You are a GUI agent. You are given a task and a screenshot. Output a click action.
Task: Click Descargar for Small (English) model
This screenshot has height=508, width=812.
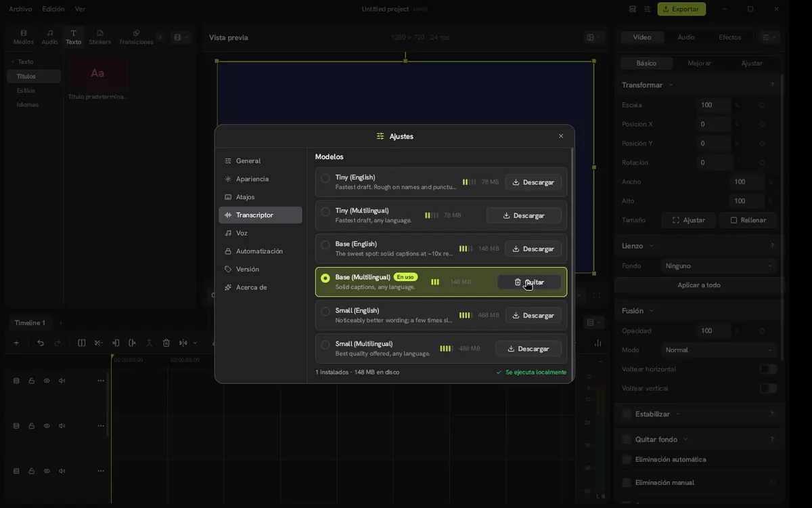tap(533, 315)
